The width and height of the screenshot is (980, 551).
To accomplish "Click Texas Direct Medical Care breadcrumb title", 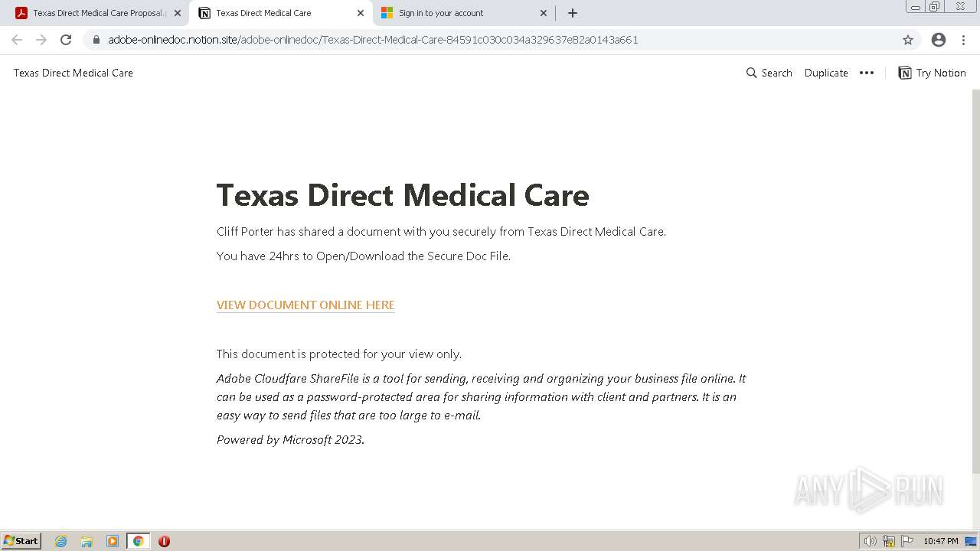I will pos(73,73).
